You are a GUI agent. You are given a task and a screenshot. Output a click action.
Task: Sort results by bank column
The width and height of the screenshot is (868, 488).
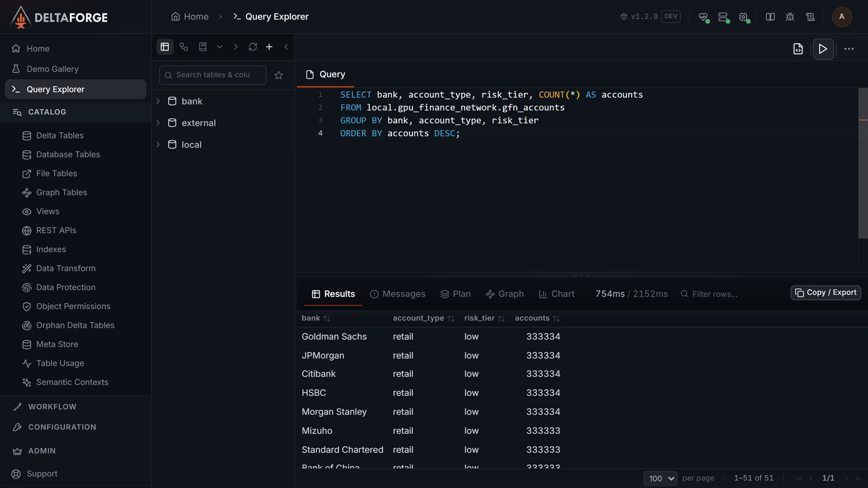pyautogui.click(x=316, y=318)
